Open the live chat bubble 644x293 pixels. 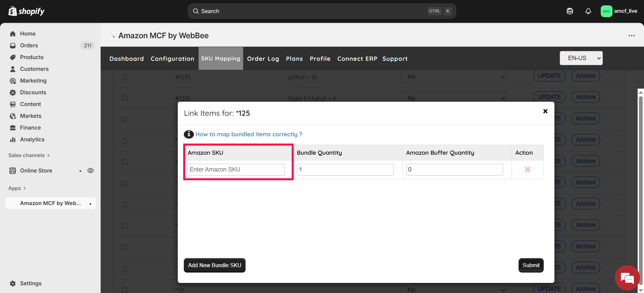point(627,278)
